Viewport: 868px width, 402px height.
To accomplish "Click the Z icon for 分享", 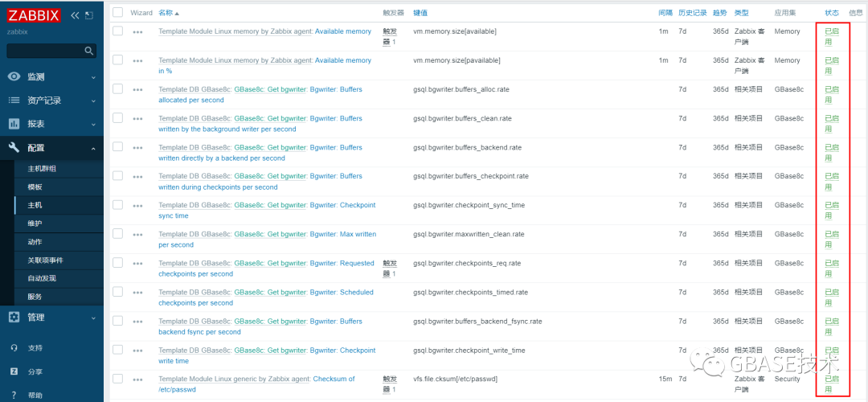I will [14, 371].
